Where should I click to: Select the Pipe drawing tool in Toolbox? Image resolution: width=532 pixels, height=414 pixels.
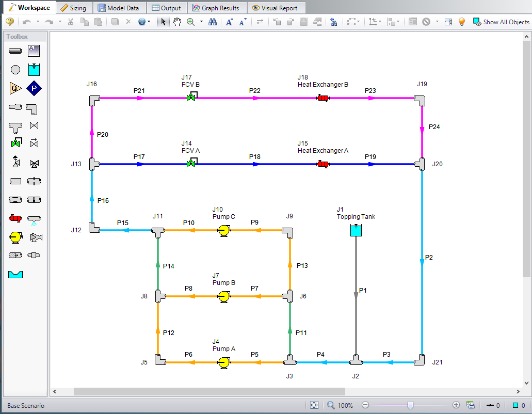tap(15, 51)
